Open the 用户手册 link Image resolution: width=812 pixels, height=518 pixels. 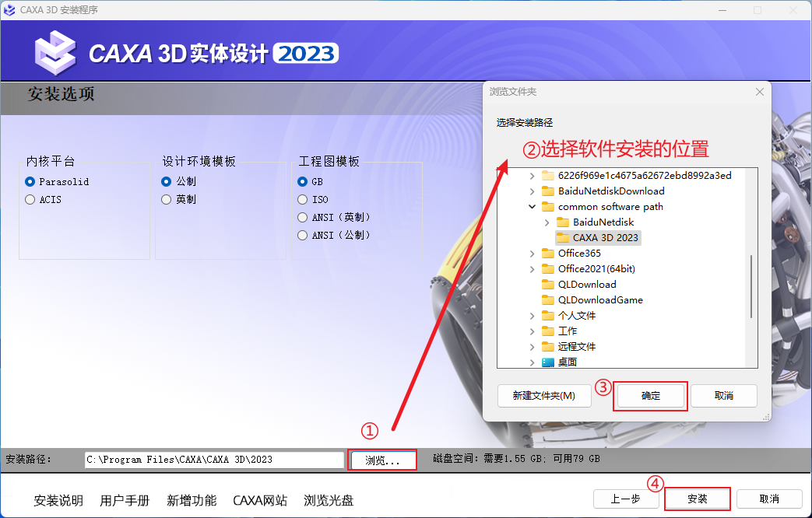pyautogui.click(x=125, y=500)
